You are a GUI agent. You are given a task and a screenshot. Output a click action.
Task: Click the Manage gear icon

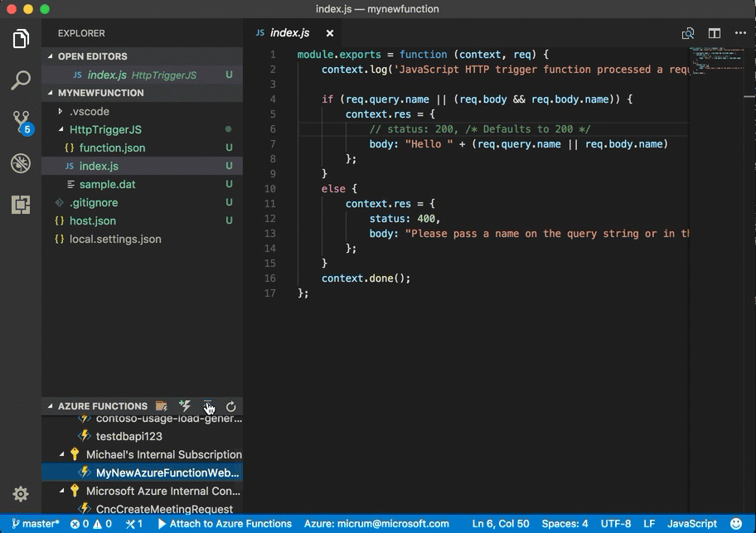click(x=21, y=494)
